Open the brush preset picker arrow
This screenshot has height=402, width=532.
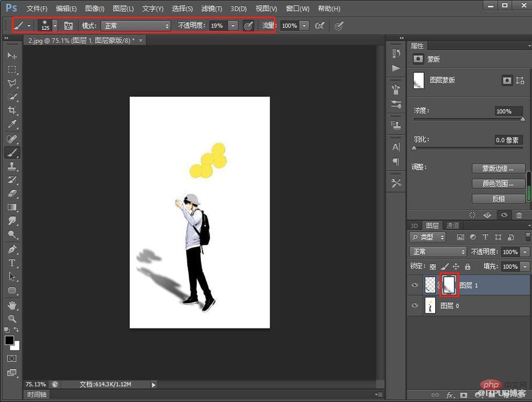pyautogui.click(x=55, y=26)
